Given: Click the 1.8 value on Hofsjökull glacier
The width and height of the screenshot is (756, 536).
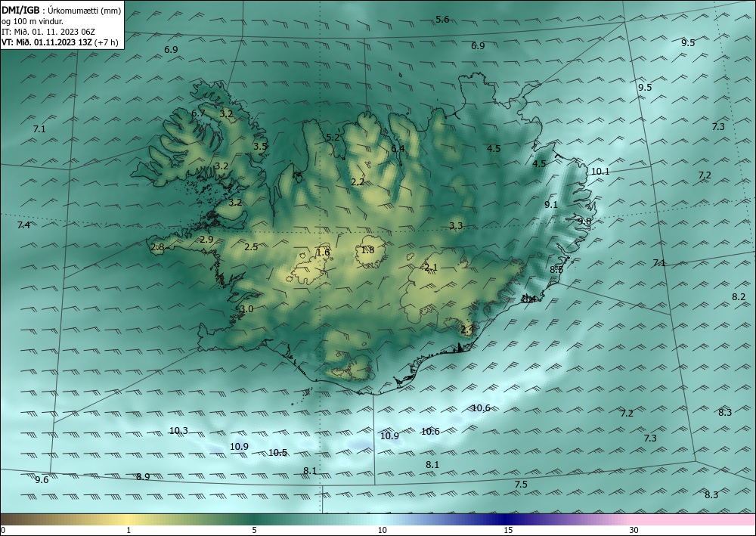Looking at the screenshot, I should pos(367,249).
